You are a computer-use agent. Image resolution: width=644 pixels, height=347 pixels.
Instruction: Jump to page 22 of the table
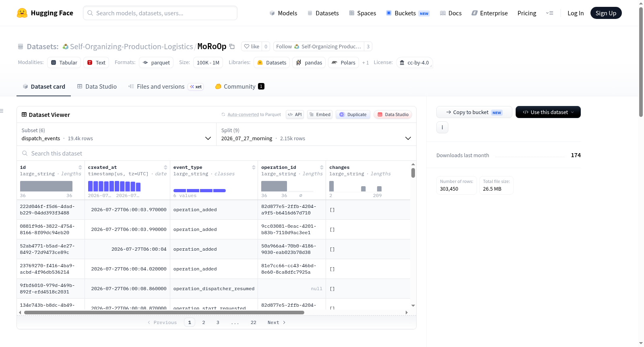click(254, 322)
